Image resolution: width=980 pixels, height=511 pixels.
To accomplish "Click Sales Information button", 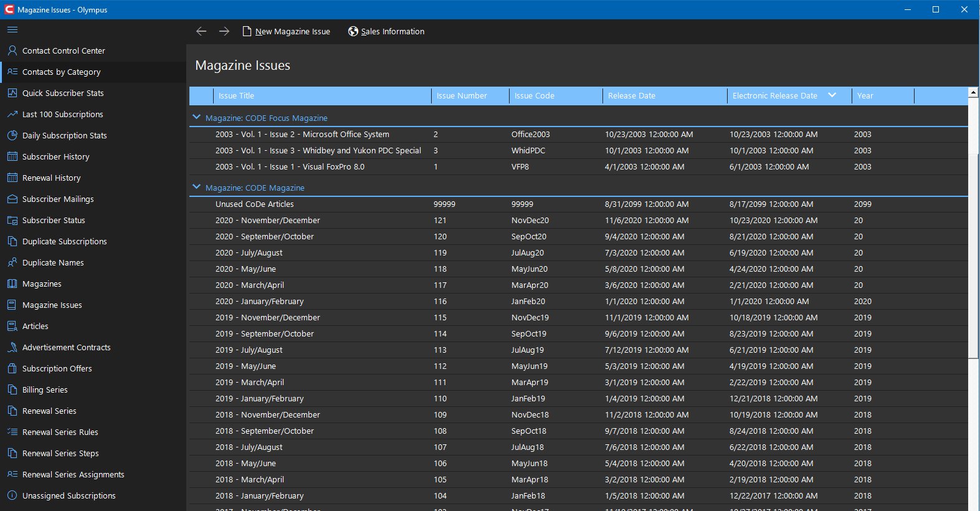I will click(386, 31).
